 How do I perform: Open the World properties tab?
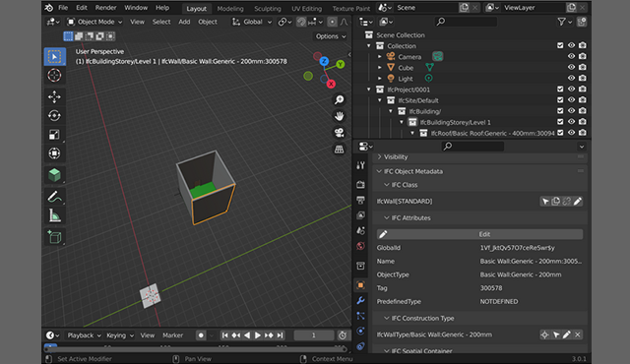click(x=360, y=246)
